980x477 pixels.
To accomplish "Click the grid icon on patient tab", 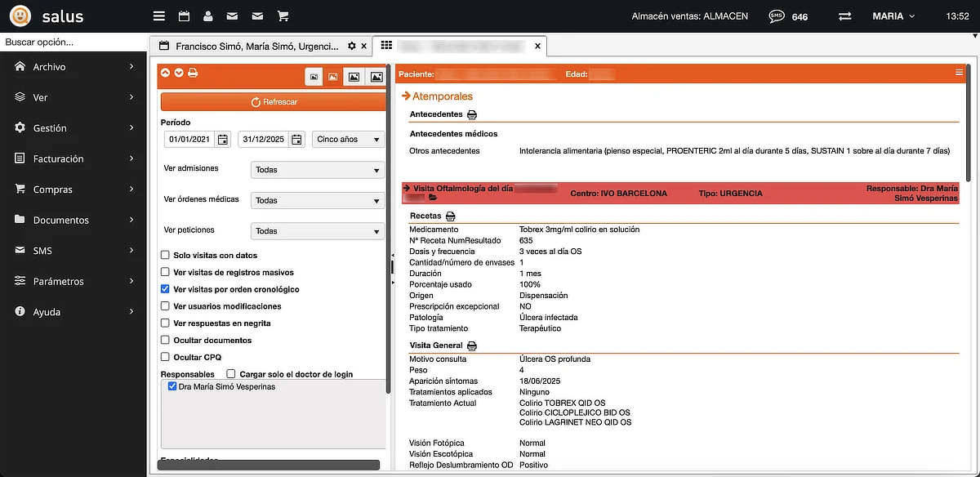I will [x=386, y=47].
